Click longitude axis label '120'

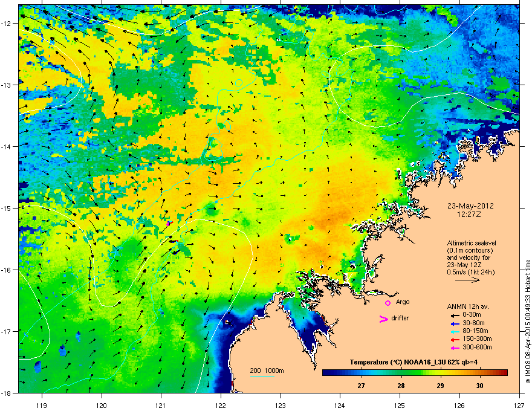coord(102,405)
